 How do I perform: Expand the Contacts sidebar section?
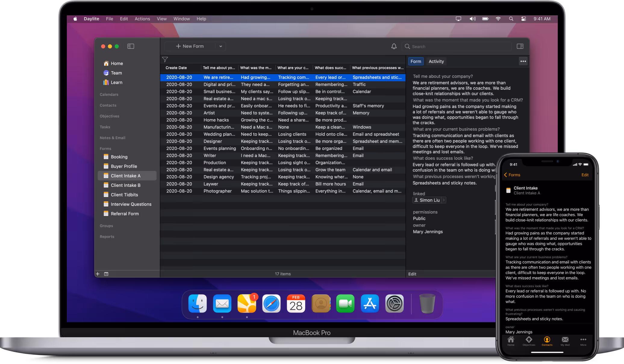tap(108, 105)
